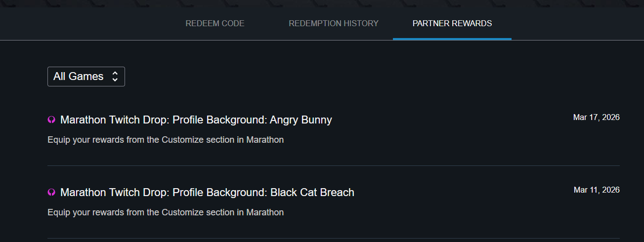
Task: Click the blue underline beneath Partner Rewards
Action: (x=452, y=39)
